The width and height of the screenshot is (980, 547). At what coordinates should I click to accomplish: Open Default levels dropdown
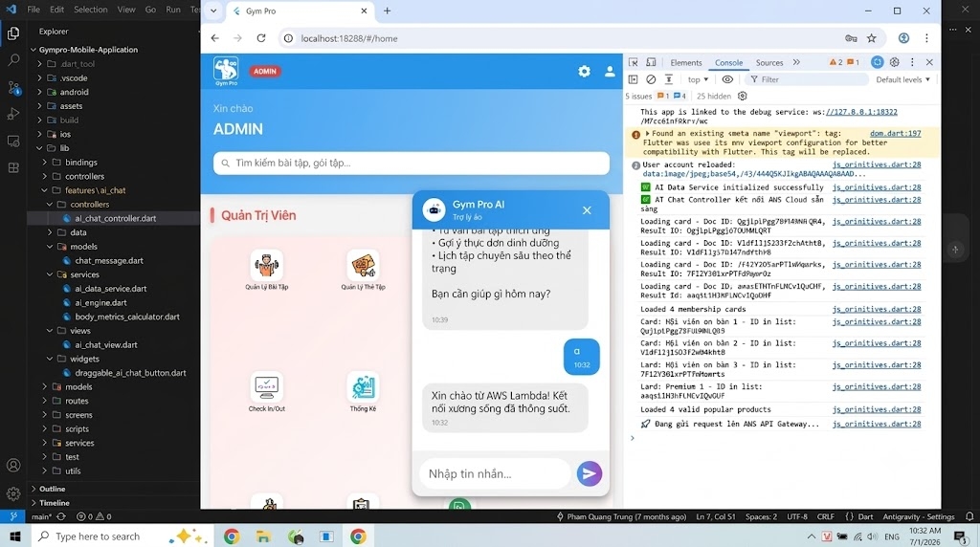pyautogui.click(x=902, y=79)
